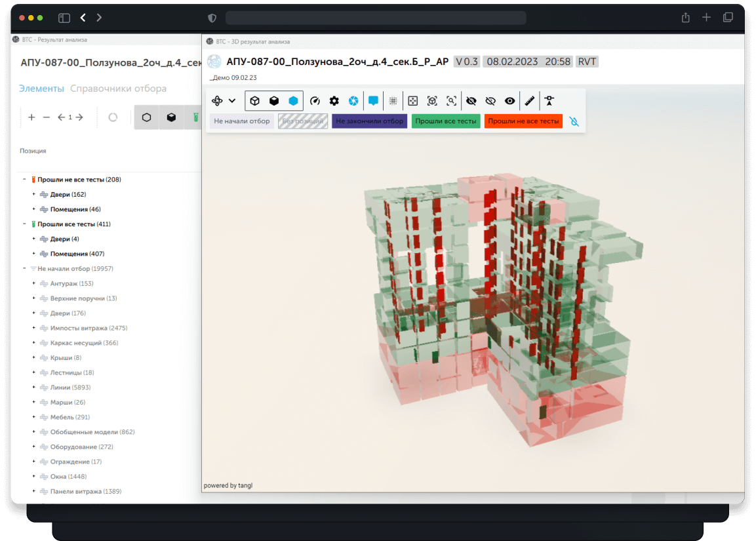
Task: Click the open eye show-all icon
Action: (x=509, y=101)
